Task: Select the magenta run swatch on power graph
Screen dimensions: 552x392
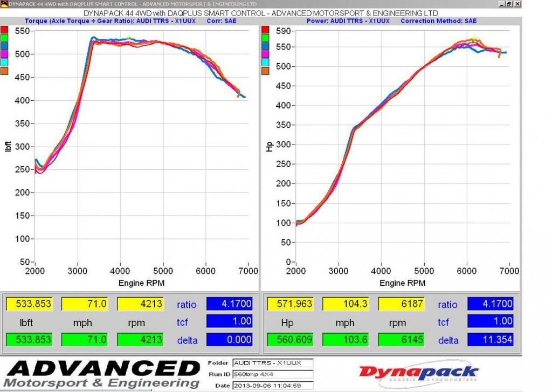Action: [x=265, y=54]
